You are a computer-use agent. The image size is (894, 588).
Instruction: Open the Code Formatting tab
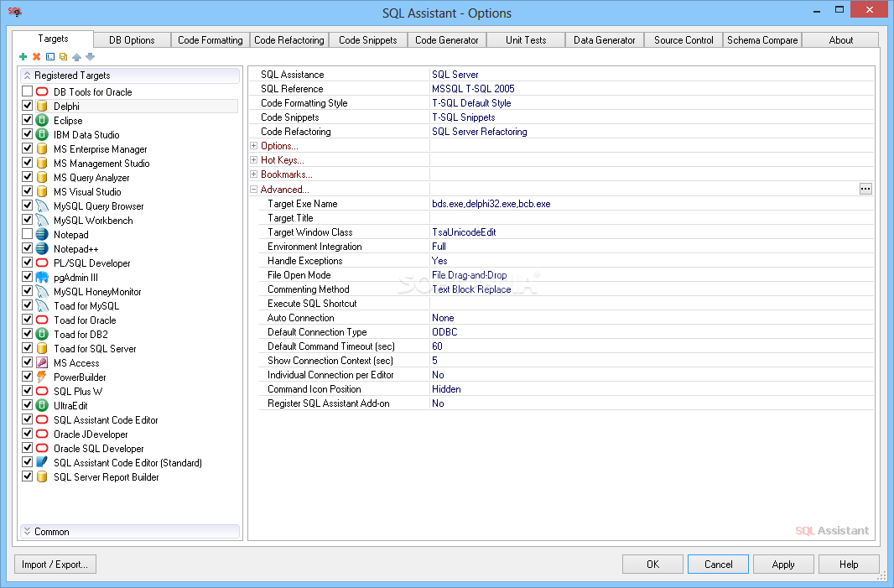click(x=211, y=40)
